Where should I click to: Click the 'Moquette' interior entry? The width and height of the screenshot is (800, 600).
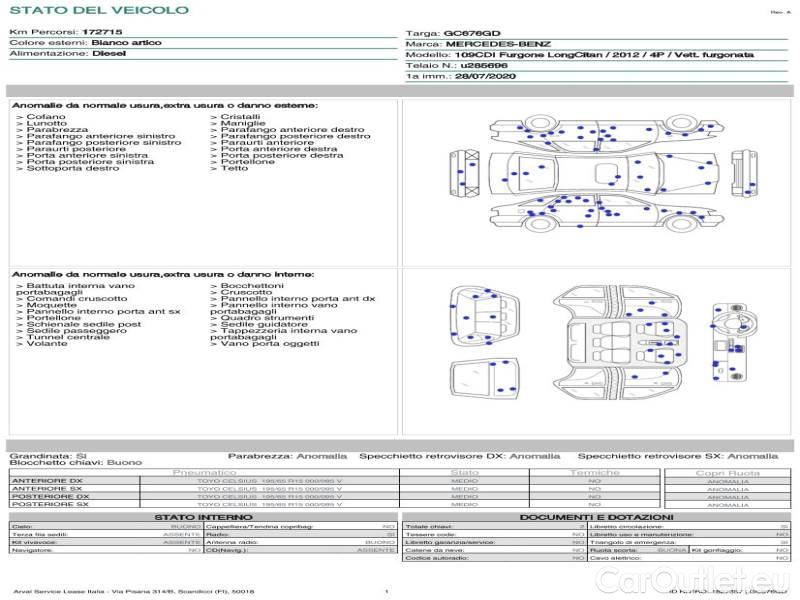click(46, 305)
